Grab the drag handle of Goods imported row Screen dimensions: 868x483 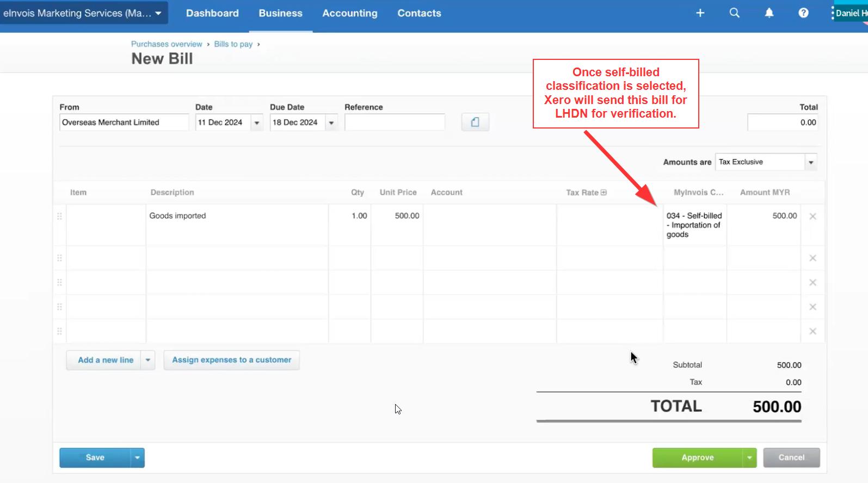pos(59,216)
